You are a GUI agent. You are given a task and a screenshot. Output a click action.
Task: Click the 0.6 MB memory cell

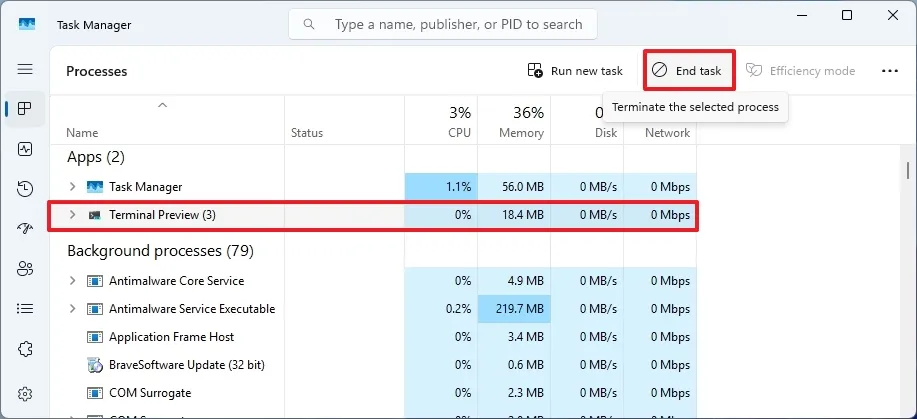[x=514, y=365]
